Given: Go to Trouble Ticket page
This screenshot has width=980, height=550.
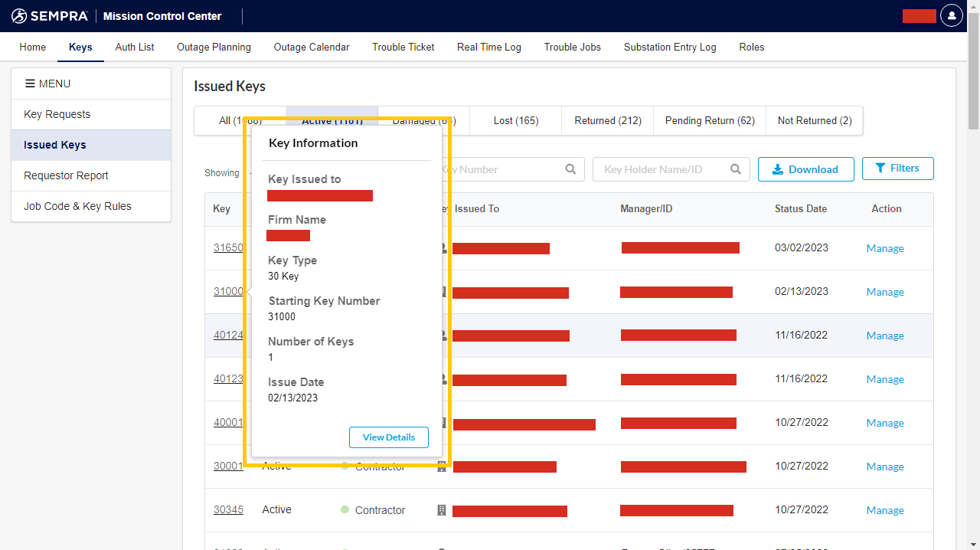Looking at the screenshot, I should [403, 47].
